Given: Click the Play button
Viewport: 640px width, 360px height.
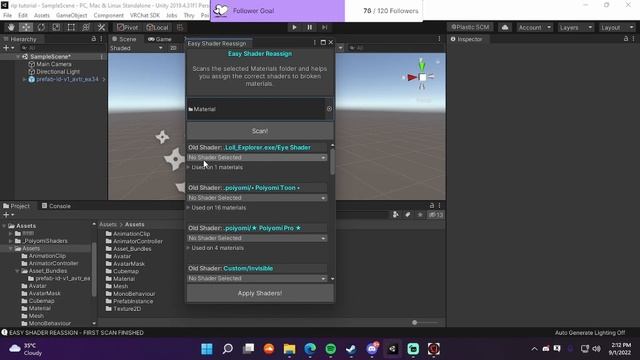Looking at the screenshot, I should pyautogui.click(x=294, y=27).
